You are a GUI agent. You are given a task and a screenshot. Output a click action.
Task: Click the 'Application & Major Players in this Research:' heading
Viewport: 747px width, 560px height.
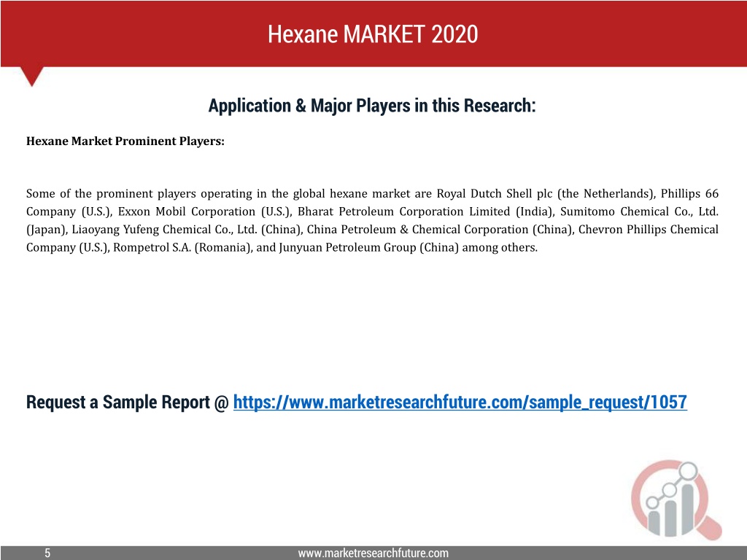point(372,105)
